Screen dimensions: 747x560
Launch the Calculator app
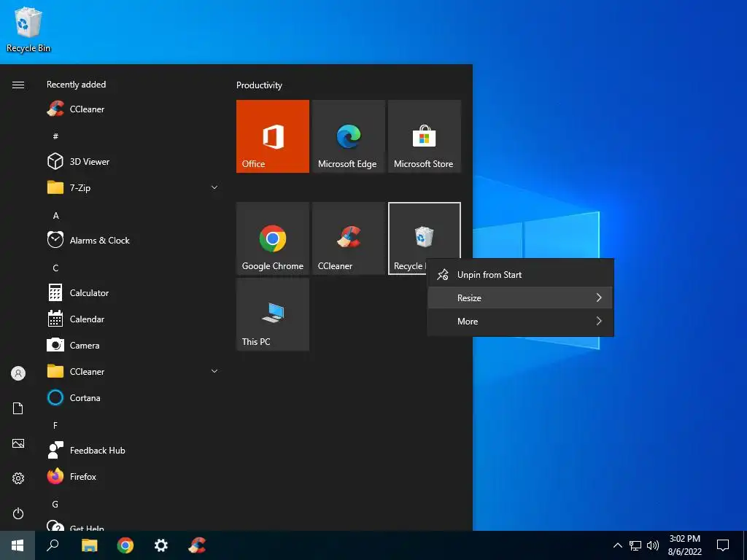click(133, 293)
